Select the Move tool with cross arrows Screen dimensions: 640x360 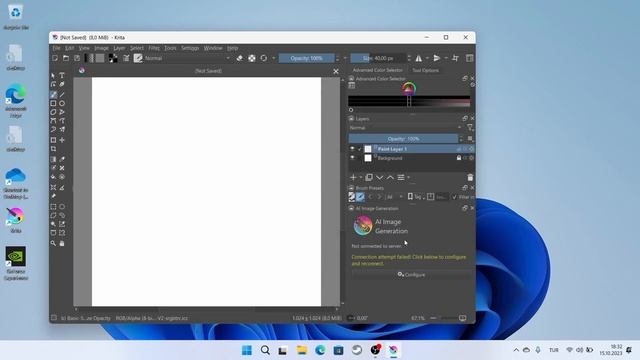tap(62, 140)
